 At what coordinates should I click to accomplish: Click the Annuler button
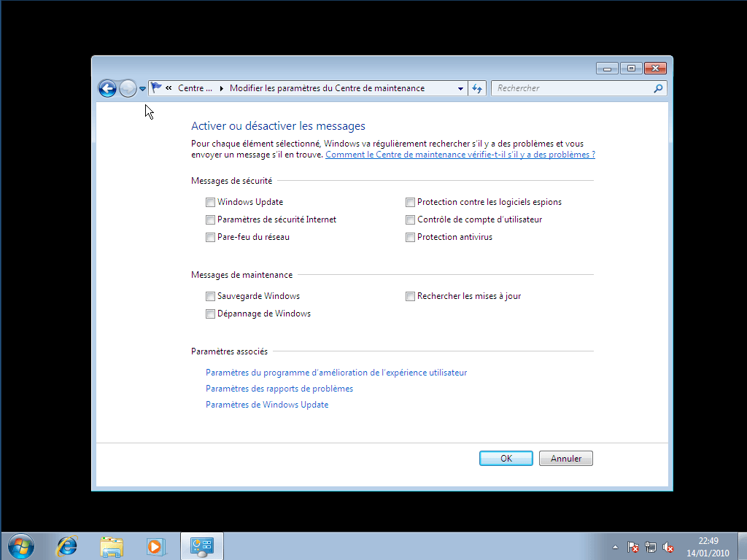point(566,459)
